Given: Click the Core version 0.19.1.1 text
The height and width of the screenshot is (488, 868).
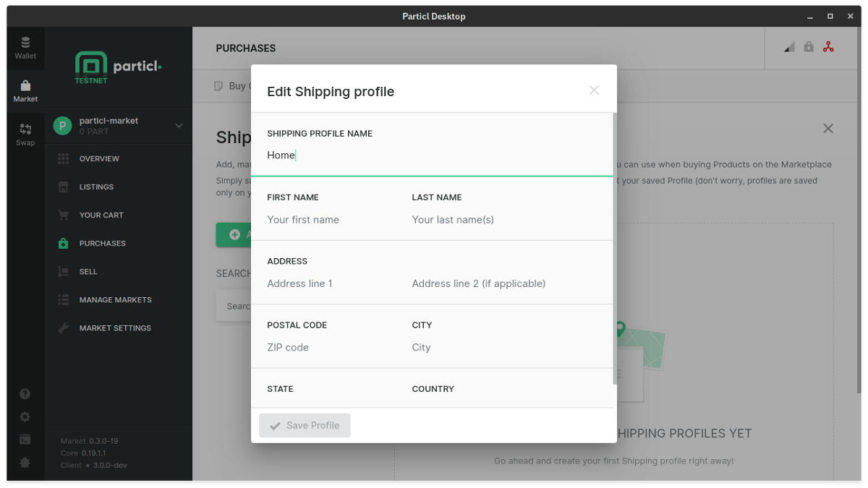Looking at the screenshot, I should (x=85, y=453).
